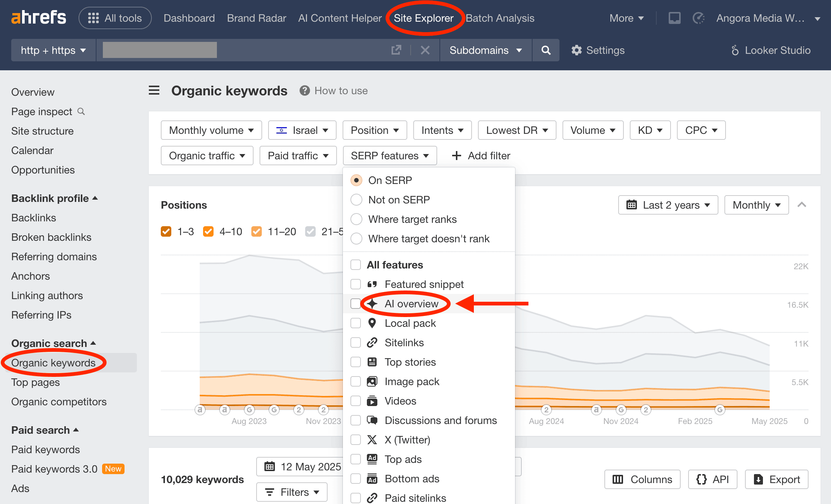Open Looker Studio link

(771, 50)
